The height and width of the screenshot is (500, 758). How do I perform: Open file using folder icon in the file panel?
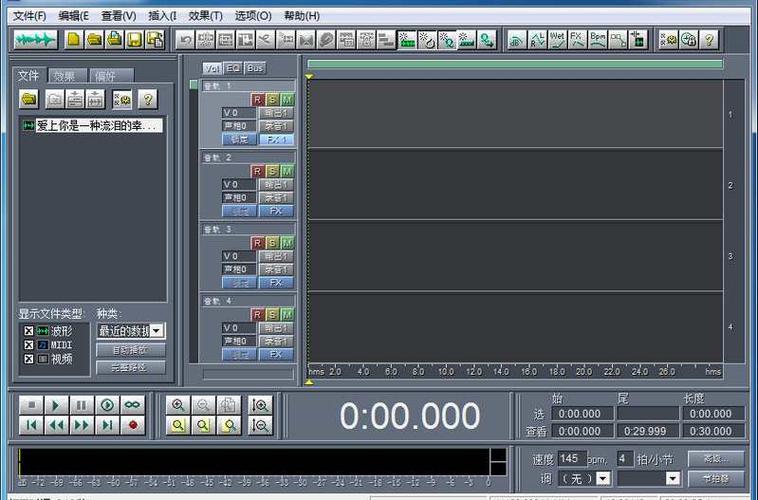click(x=29, y=99)
